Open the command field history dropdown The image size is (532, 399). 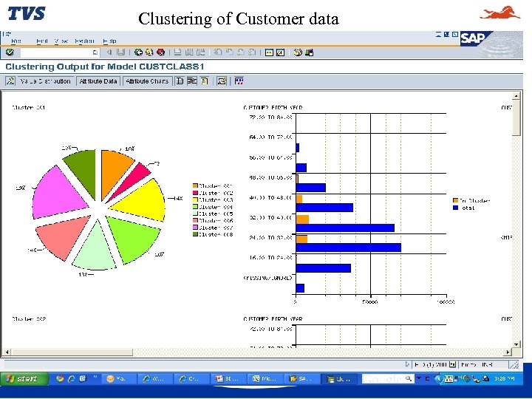[95, 52]
